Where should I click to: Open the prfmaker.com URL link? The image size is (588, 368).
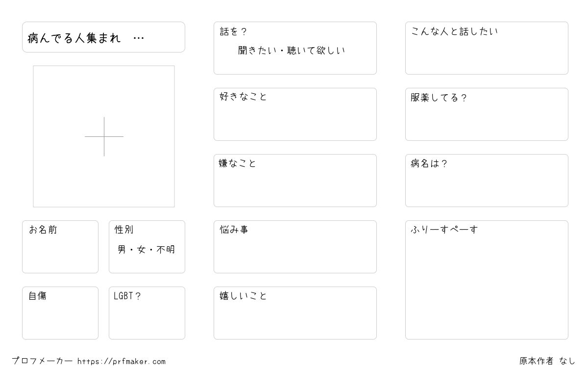(122, 361)
